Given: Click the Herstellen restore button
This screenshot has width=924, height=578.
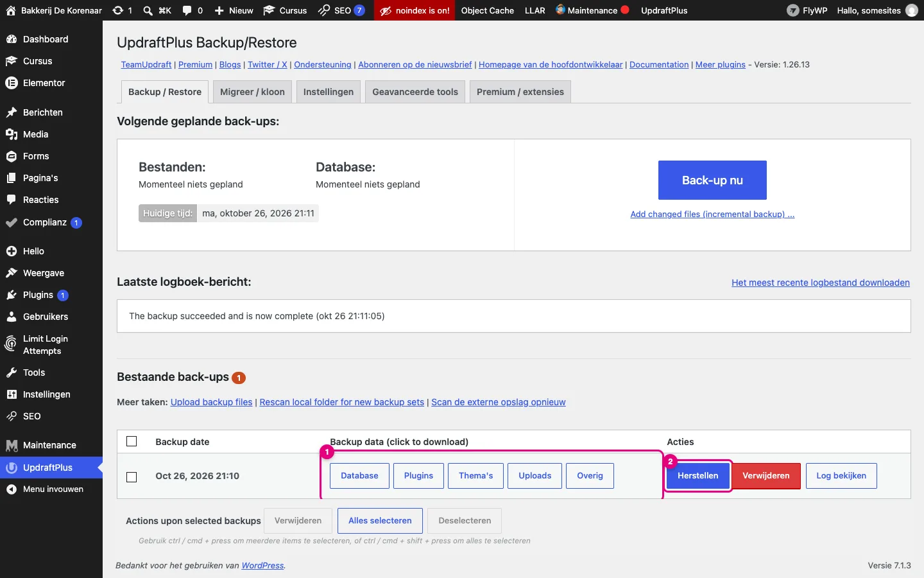Looking at the screenshot, I should (x=698, y=476).
